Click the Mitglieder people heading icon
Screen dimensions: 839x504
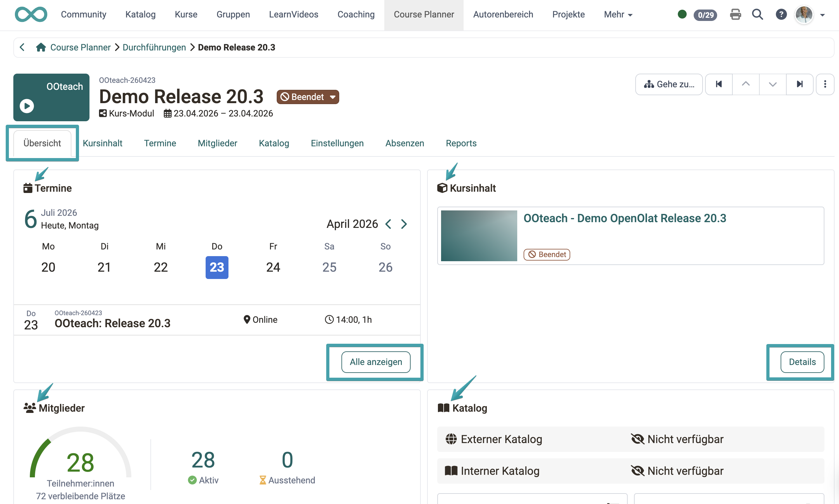point(30,408)
